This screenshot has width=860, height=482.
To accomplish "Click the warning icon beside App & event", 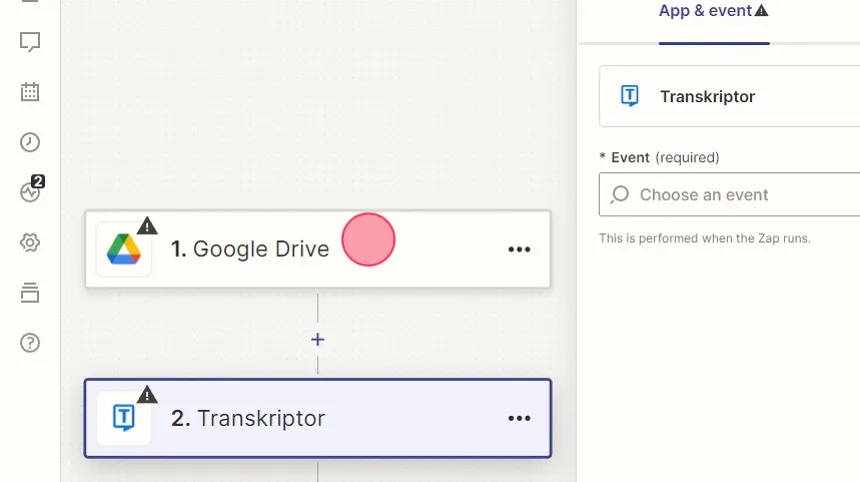I will pyautogui.click(x=761, y=10).
